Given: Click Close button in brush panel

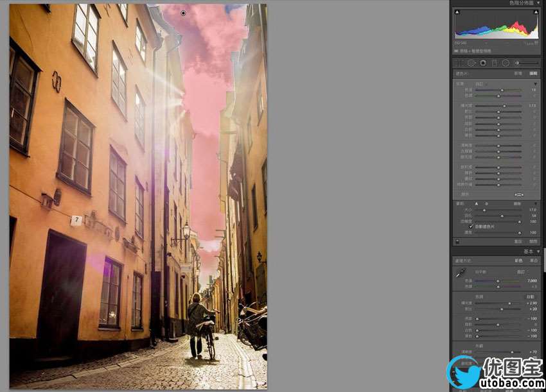Looking at the screenshot, I should point(533,242).
